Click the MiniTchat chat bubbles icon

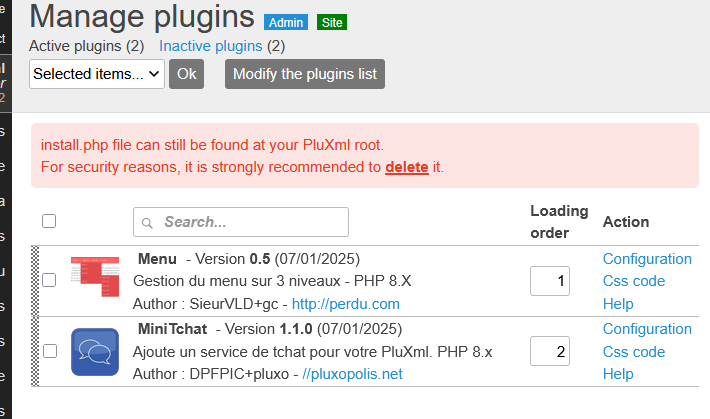(95, 352)
